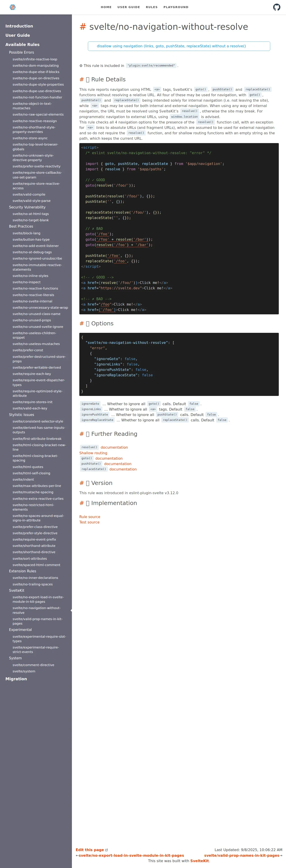Screen dimensions: 286x868
Task: Click text 'plugin:svelte/recommended' code label
Action: pyautogui.click(x=151, y=66)
